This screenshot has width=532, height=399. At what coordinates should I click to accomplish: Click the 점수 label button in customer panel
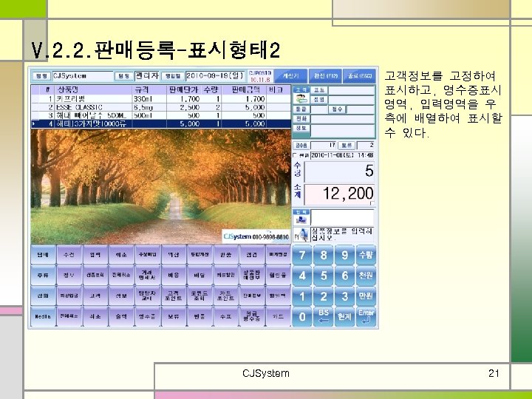coord(337,109)
